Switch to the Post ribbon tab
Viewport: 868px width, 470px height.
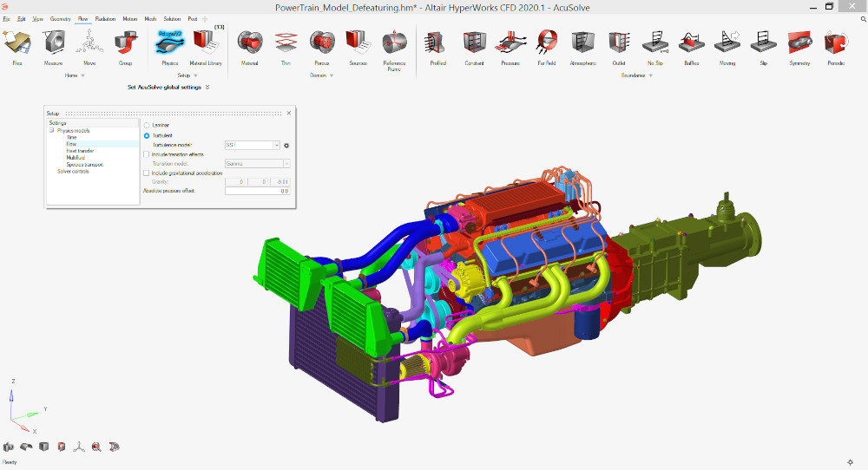[192, 19]
